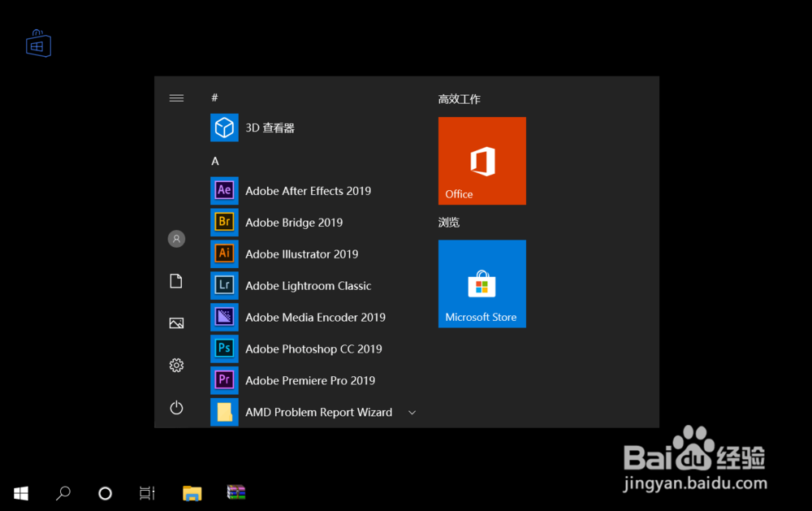Open the Microsoft Store tile
The width and height of the screenshot is (812, 511).
[482, 284]
